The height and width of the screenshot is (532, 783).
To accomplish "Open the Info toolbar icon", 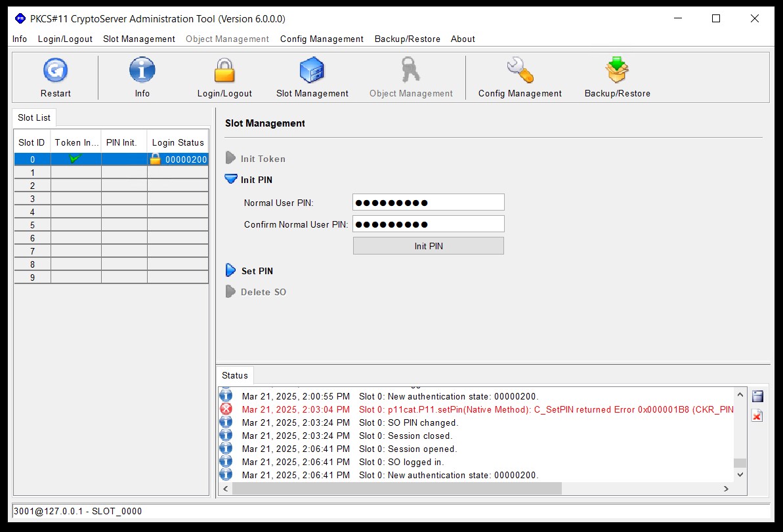I will pos(142,70).
